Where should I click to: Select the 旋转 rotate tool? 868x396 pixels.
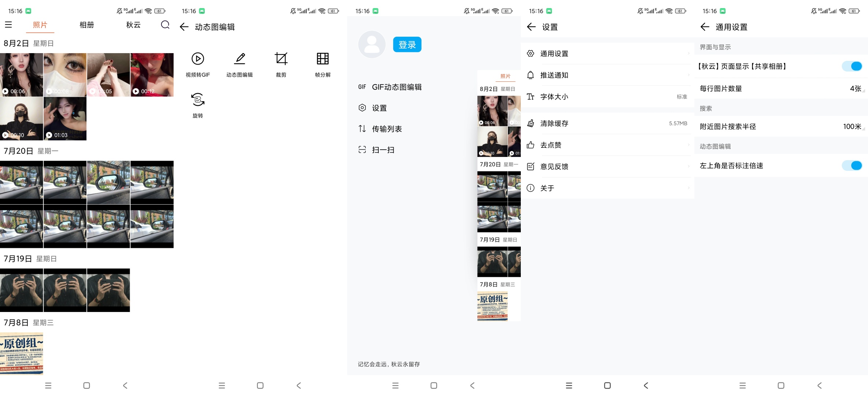pyautogui.click(x=198, y=106)
